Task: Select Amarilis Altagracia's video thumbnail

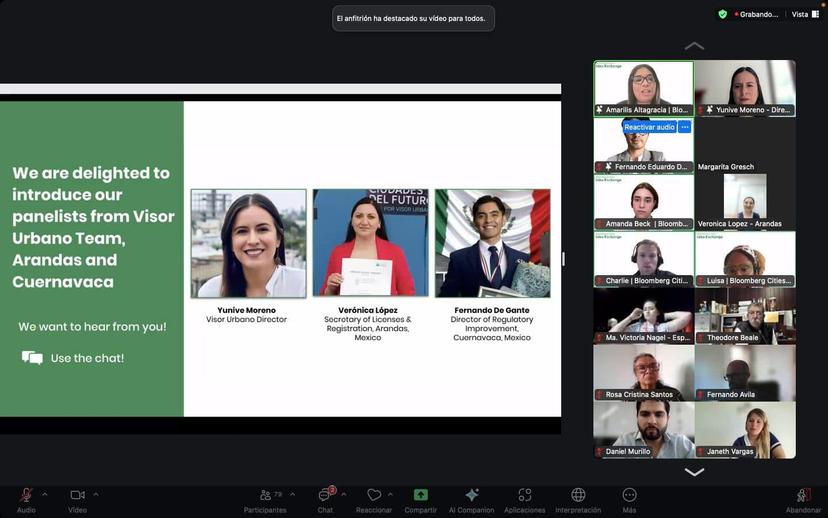Action: click(x=643, y=88)
